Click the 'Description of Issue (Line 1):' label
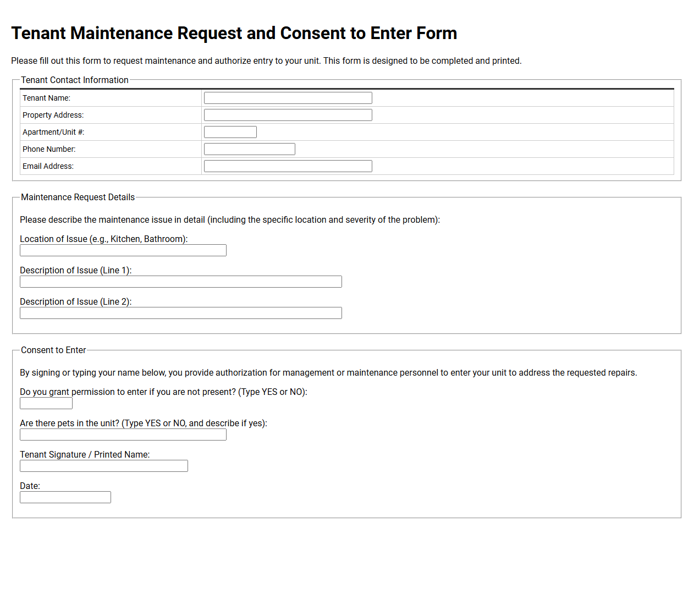 coord(76,270)
